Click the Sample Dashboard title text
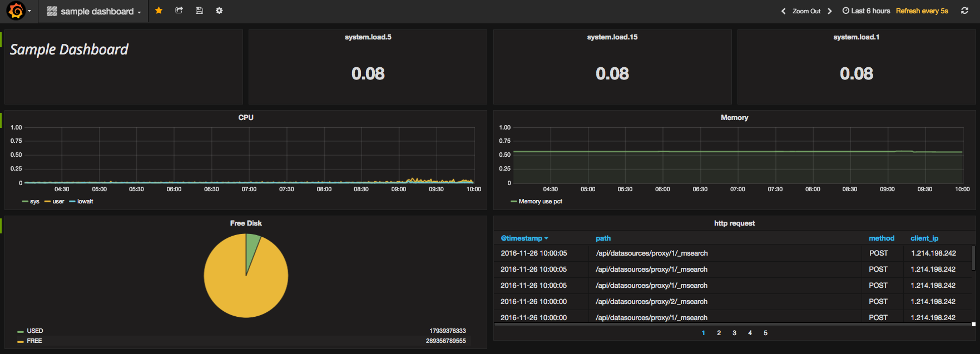Viewport: 980px width, 354px height. [x=69, y=49]
